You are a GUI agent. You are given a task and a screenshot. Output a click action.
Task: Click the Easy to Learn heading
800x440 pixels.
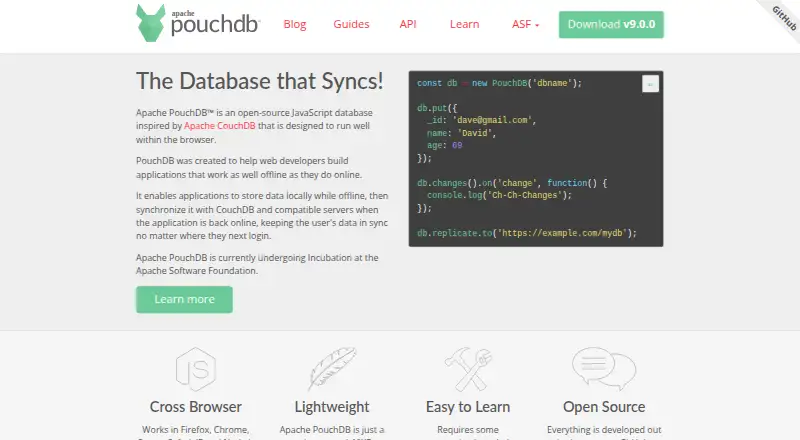tap(468, 407)
